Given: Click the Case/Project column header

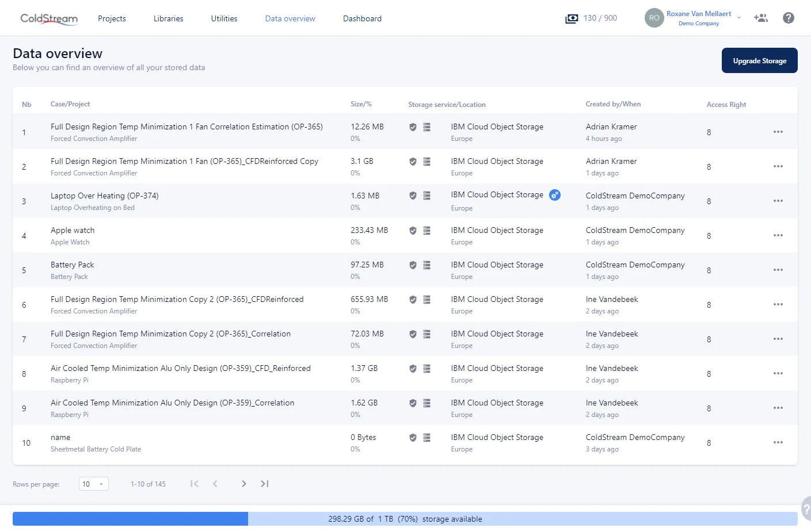Looking at the screenshot, I should (x=70, y=104).
